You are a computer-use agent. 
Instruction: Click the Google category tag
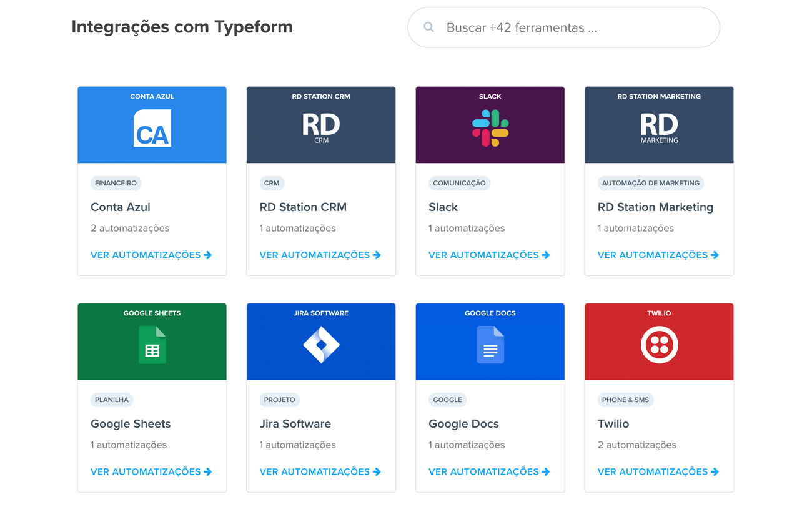[448, 400]
